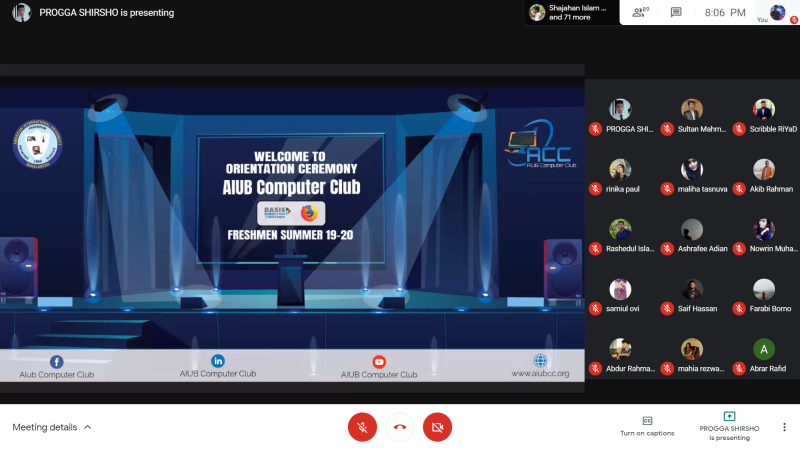The image size is (800, 450).
Task: Open the three-dot more options menu
Action: click(784, 427)
